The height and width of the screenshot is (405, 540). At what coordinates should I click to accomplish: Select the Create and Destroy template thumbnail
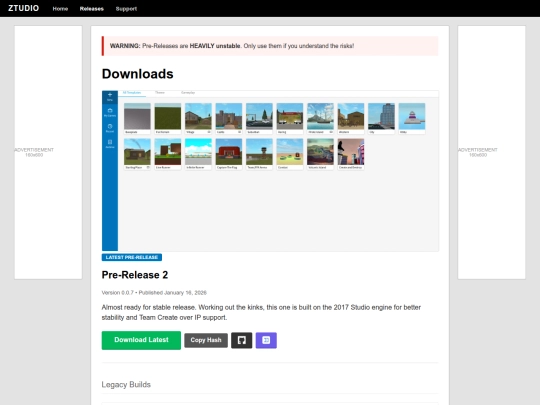[351, 154]
